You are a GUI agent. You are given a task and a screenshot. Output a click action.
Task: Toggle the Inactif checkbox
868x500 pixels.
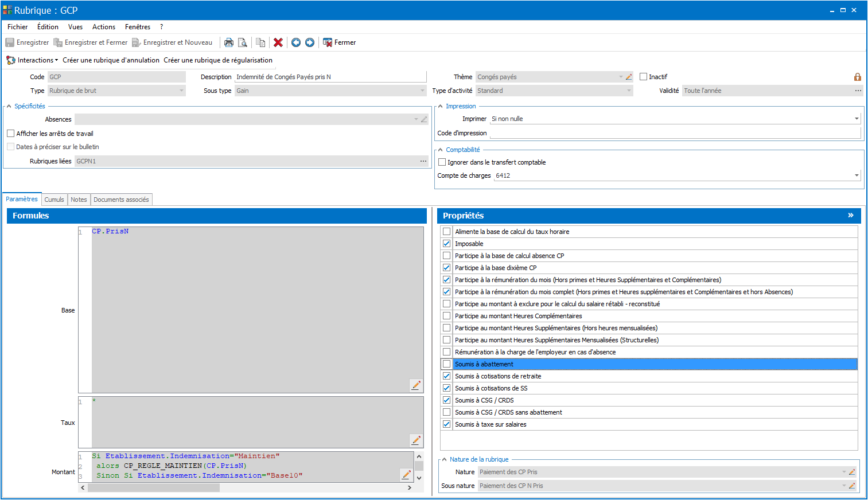(644, 77)
